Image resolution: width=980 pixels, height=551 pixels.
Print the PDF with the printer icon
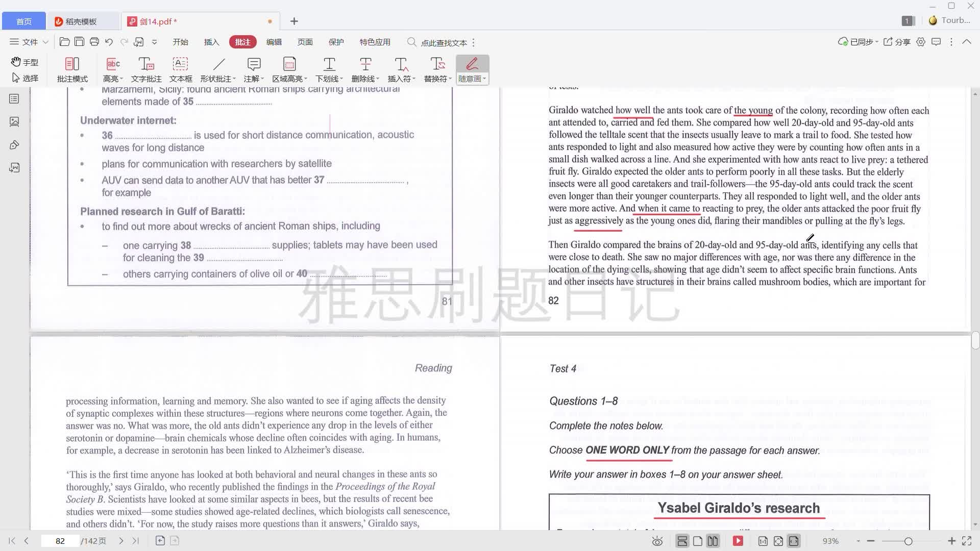(x=94, y=42)
